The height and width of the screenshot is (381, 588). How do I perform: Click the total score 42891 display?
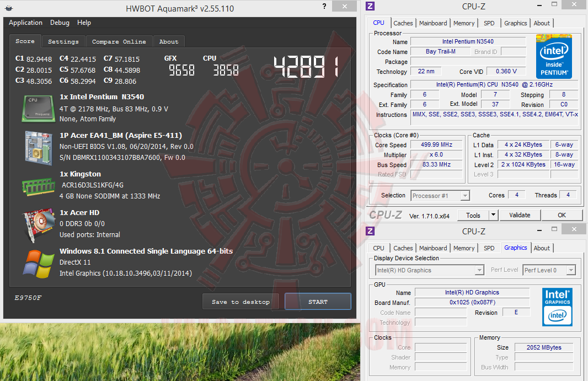click(306, 67)
